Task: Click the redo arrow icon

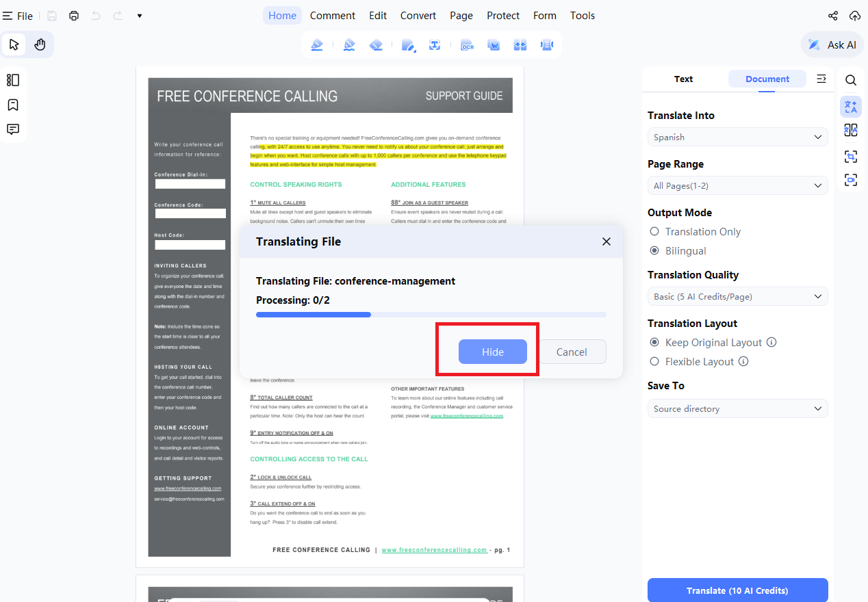Action: (x=116, y=16)
